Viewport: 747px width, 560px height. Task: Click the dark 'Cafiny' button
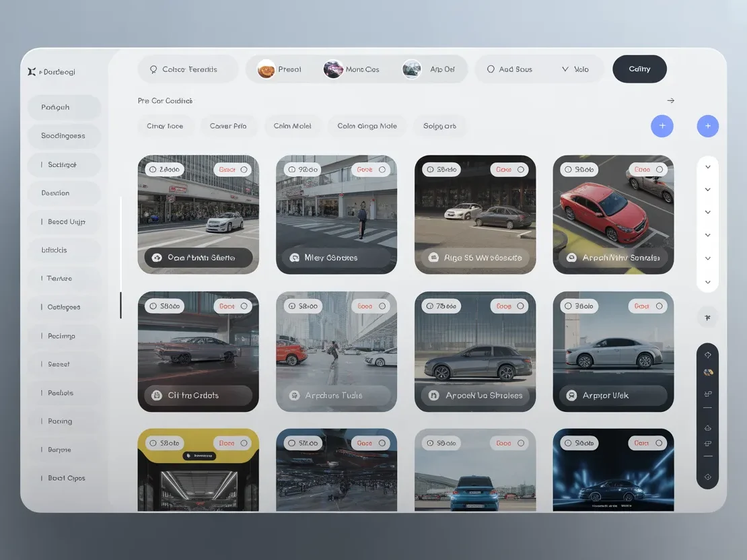click(x=639, y=69)
